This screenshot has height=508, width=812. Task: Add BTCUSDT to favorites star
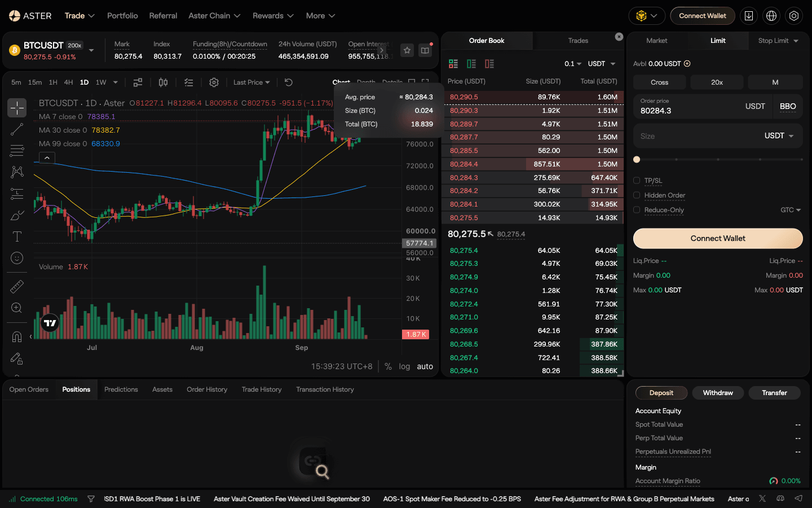[407, 50]
